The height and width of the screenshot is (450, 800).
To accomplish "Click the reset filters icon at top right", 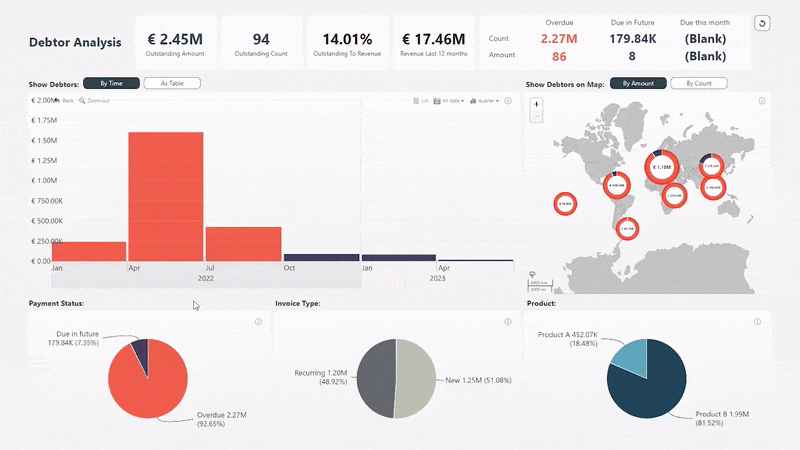I will point(762,23).
